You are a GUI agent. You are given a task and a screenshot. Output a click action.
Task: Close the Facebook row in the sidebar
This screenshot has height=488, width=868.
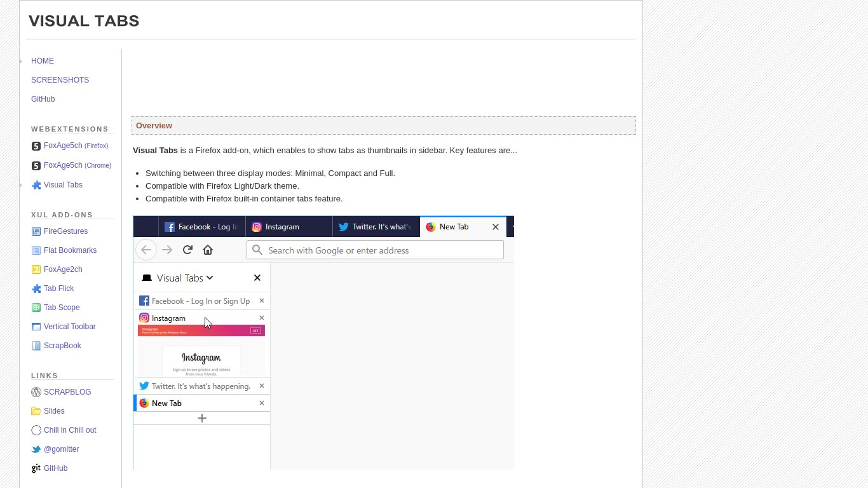[x=262, y=301]
